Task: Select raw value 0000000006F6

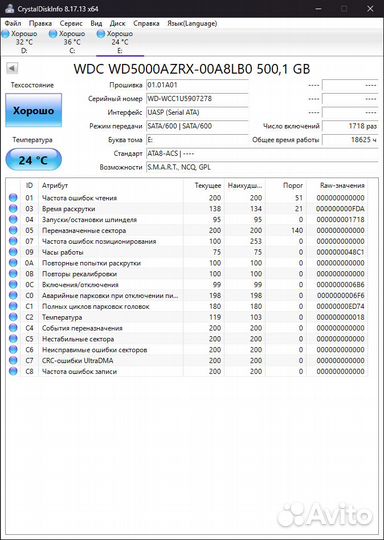Action: 340,295
